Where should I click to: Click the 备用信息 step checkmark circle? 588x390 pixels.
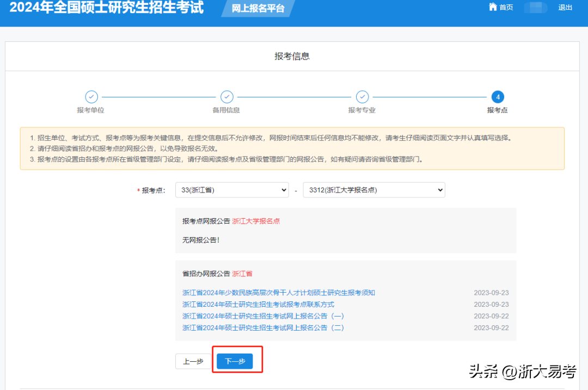click(x=226, y=97)
